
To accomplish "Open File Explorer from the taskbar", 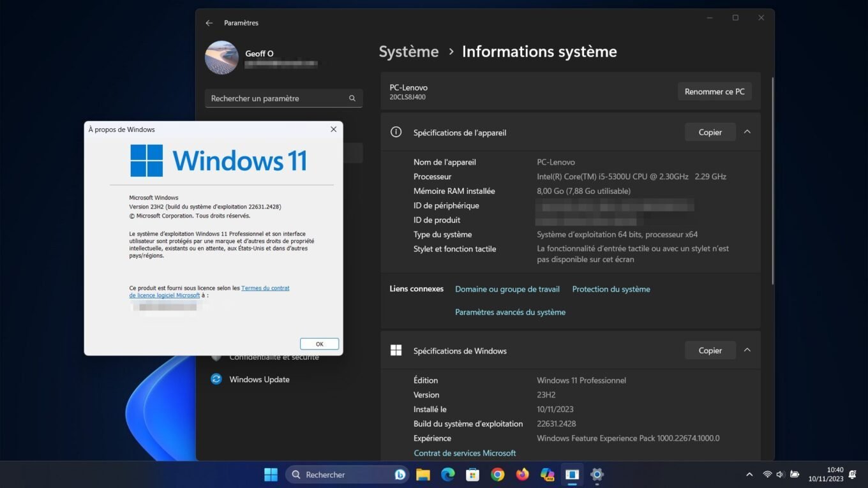I will click(x=423, y=475).
